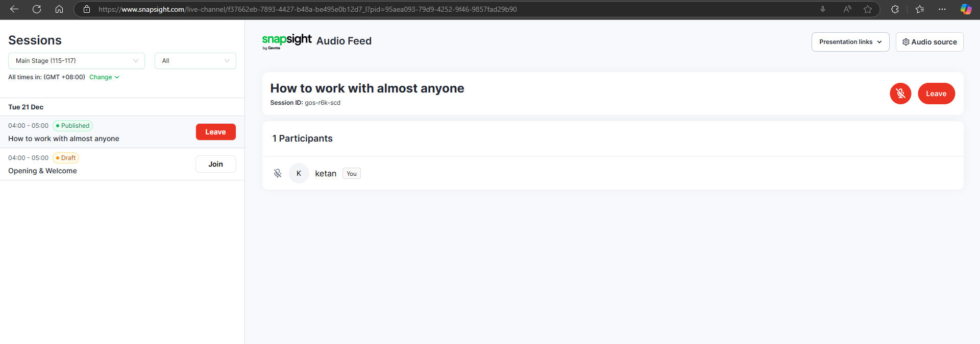Click the site info lock icon
The image size is (980, 344).
click(87, 9)
